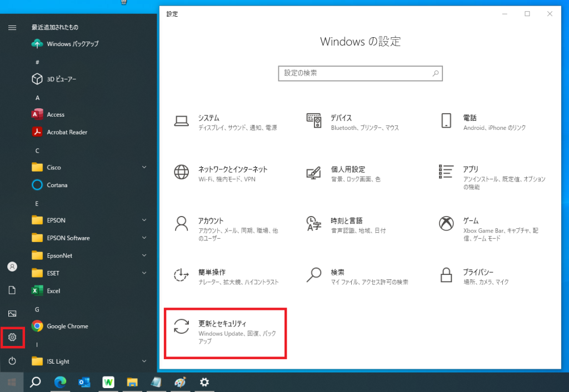Expand the EPSON folder chevron
The image size is (569, 392).
click(x=144, y=220)
